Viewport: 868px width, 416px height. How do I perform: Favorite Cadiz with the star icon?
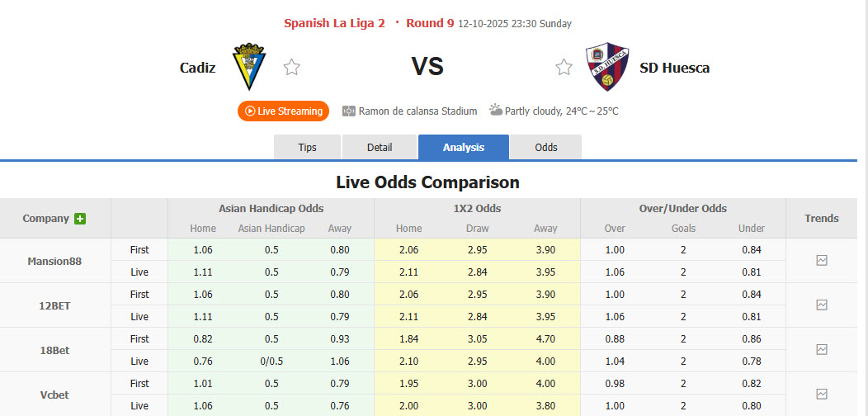(x=291, y=68)
